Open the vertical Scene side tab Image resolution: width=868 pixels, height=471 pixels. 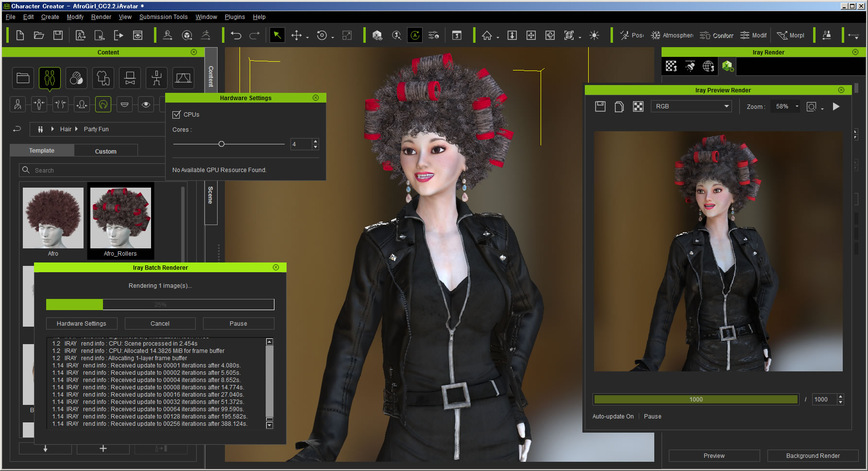pyautogui.click(x=210, y=203)
